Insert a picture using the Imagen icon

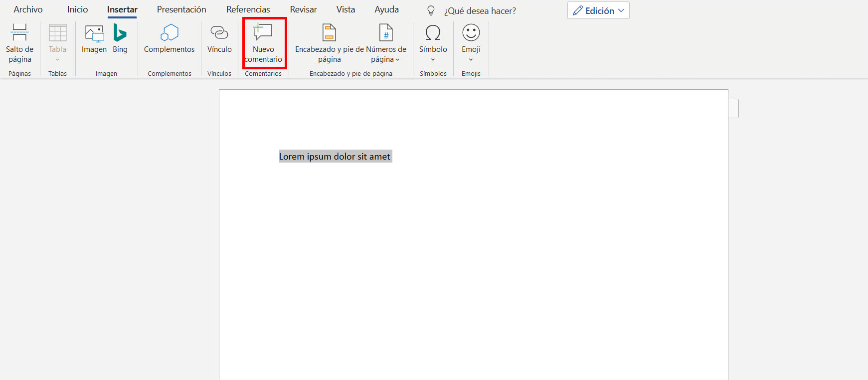(x=94, y=39)
